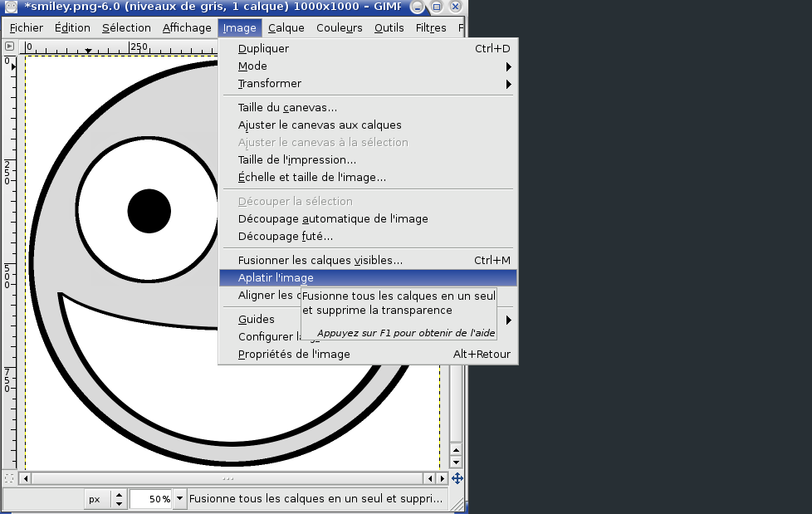Click the navigation cross icon at canvas corner
Image resolution: width=812 pixels, height=514 pixels.
457,478
